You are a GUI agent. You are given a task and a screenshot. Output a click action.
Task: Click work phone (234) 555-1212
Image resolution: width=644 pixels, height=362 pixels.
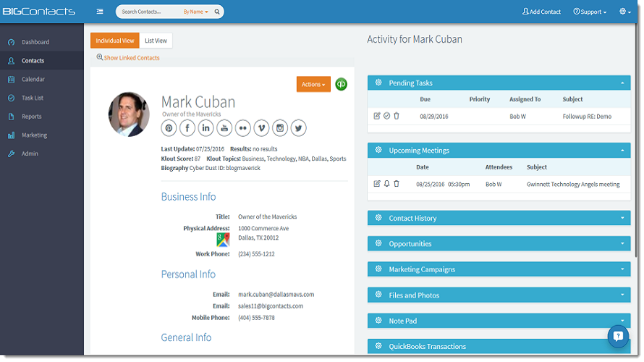pyautogui.click(x=256, y=254)
